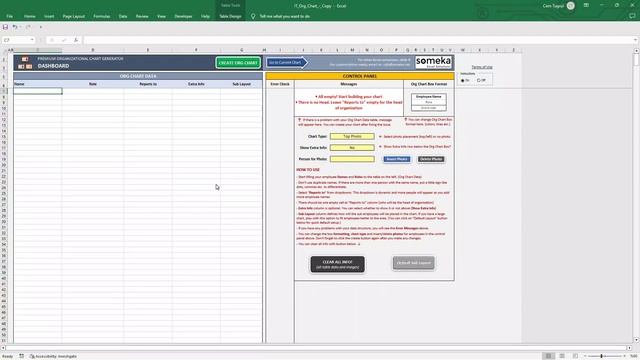This screenshot has width=640, height=360.
Task: Select the Instructions Off radio button
Action: (479, 80)
